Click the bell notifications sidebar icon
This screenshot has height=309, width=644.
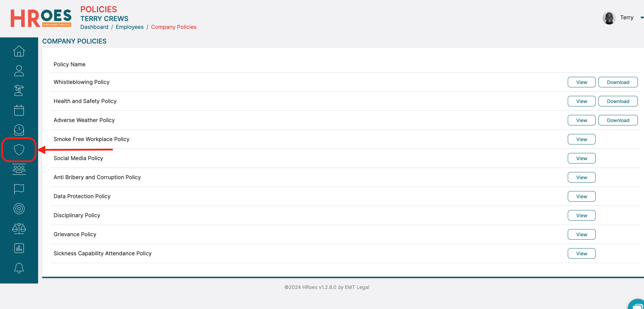(x=19, y=268)
